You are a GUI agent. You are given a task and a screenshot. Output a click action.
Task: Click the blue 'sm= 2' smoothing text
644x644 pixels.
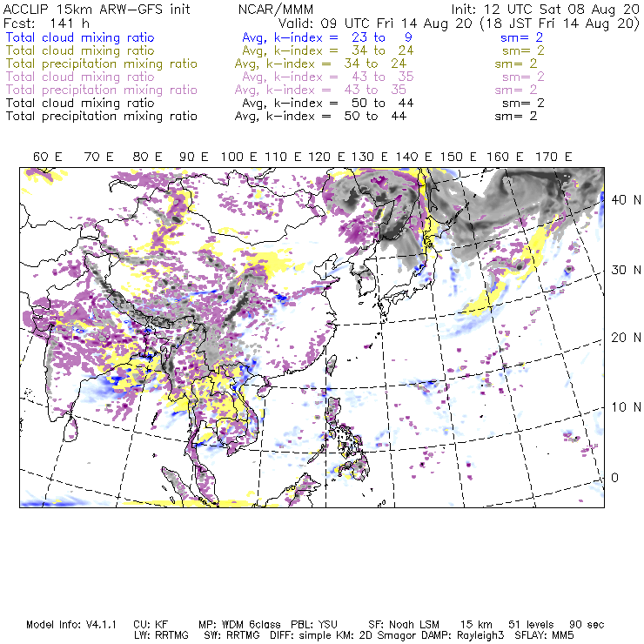pyautogui.click(x=521, y=37)
